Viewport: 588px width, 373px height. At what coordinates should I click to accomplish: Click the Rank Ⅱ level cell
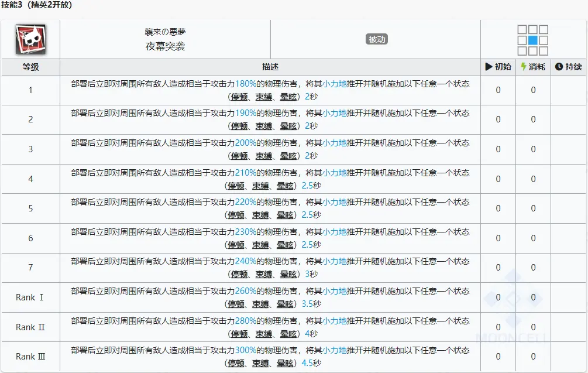click(30, 327)
